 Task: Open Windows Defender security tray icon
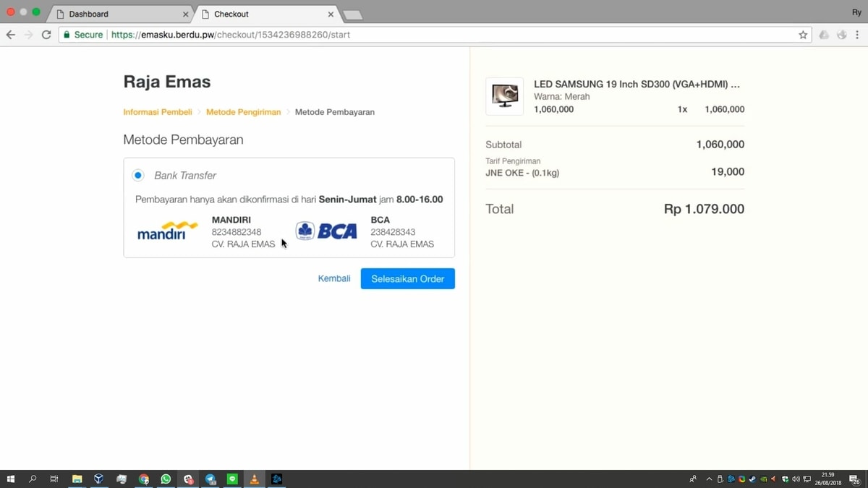(785, 479)
